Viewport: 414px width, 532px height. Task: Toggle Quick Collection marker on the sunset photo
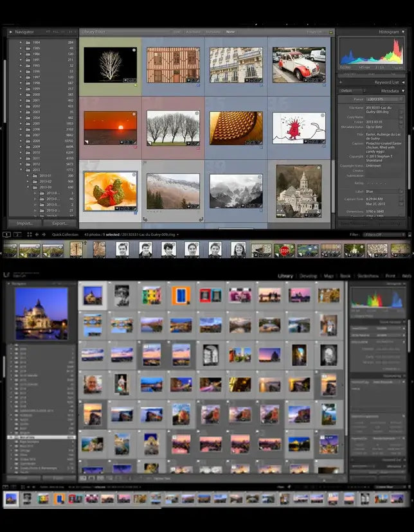pyautogui.click(x=134, y=114)
